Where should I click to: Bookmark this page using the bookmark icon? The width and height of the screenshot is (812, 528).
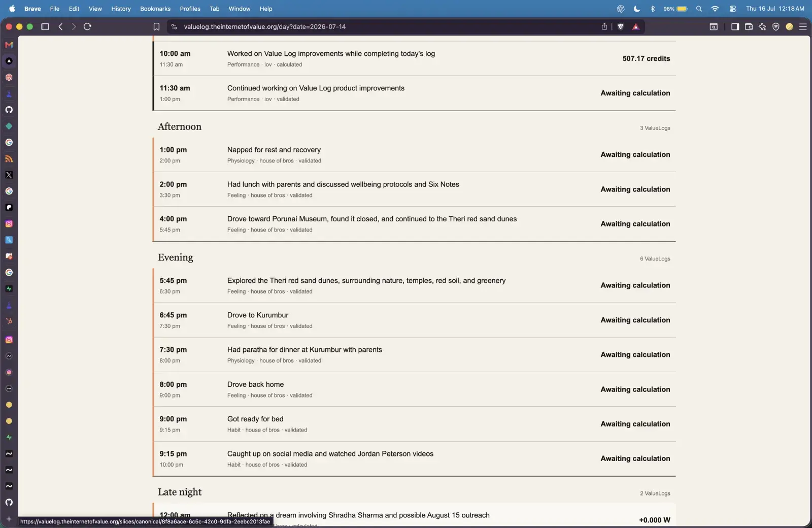156,26
